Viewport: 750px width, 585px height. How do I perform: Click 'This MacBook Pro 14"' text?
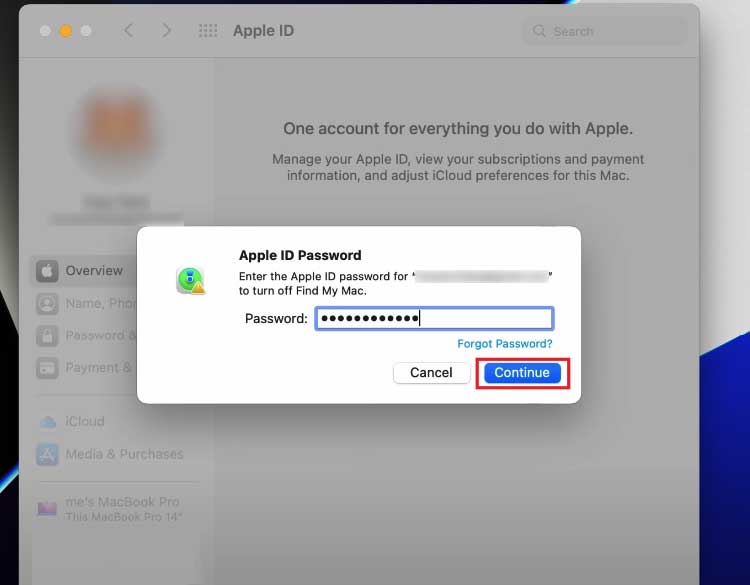click(123, 517)
